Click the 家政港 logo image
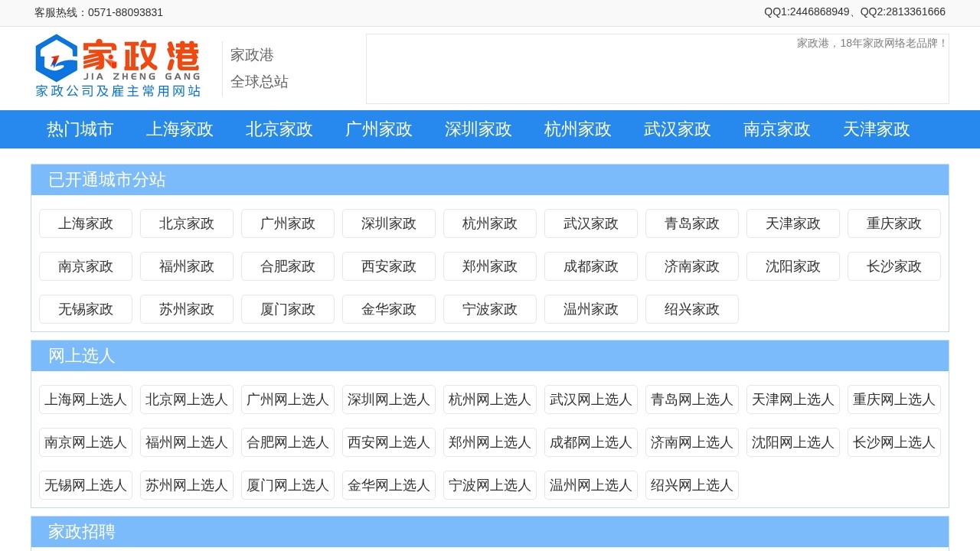This screenshot has width=980, height=551. click(x=118, y=66)
